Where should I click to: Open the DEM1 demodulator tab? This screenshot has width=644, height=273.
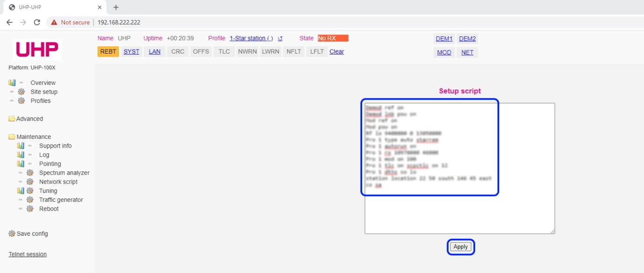[x=444, y=39]
